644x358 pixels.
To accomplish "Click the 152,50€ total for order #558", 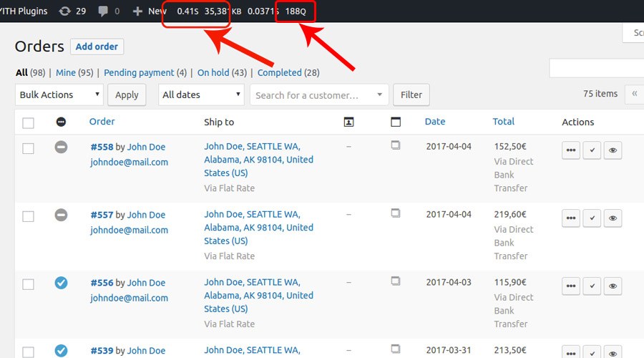I will point(510,147).
